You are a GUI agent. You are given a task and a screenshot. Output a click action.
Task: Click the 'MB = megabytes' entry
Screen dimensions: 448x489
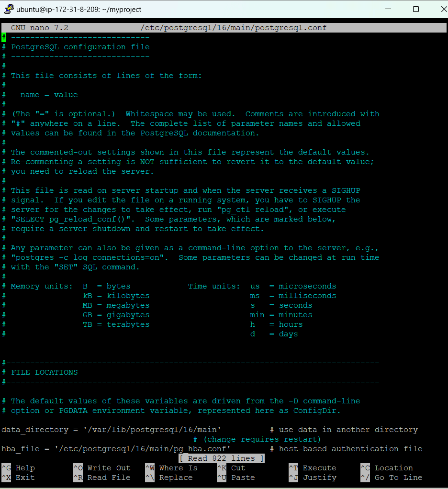(116, 305)
